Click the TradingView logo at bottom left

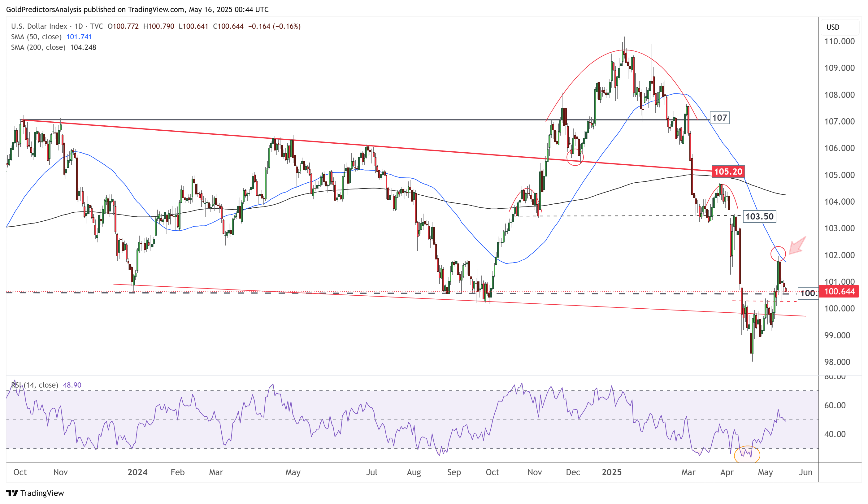[x=35, y=493]
